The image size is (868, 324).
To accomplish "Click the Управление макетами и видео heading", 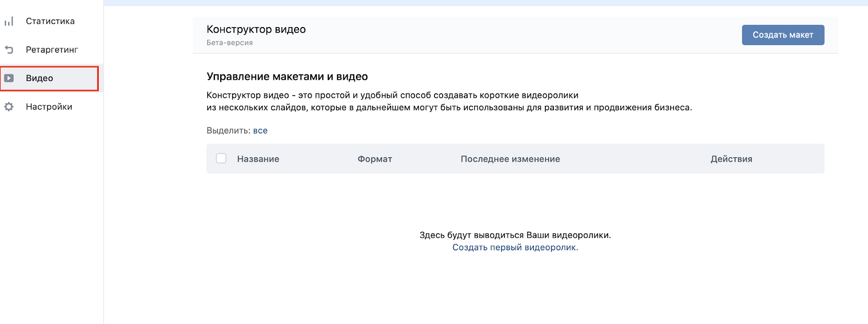I will click(x=287, y=77).
